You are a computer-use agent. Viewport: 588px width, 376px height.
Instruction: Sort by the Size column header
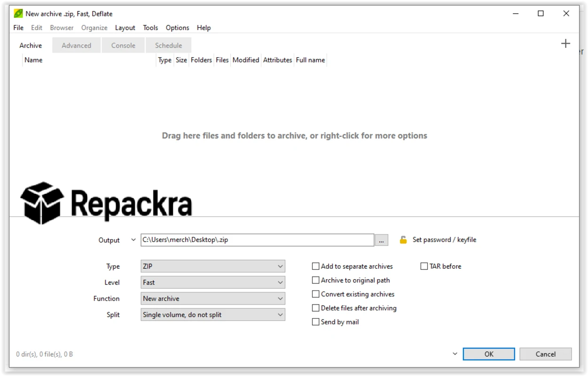pyautogui.click(x=181, y=60)
